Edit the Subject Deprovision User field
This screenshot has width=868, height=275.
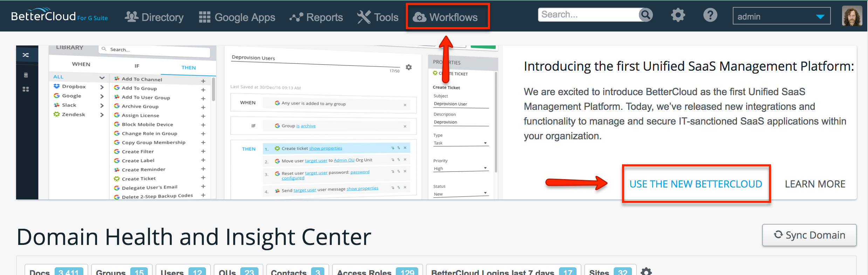(x=460, y=104)
